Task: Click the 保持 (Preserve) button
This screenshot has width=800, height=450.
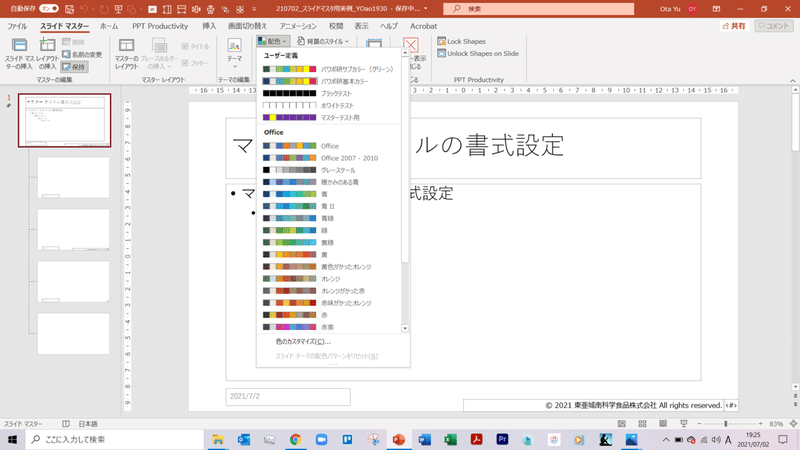Action: point(74,66)
